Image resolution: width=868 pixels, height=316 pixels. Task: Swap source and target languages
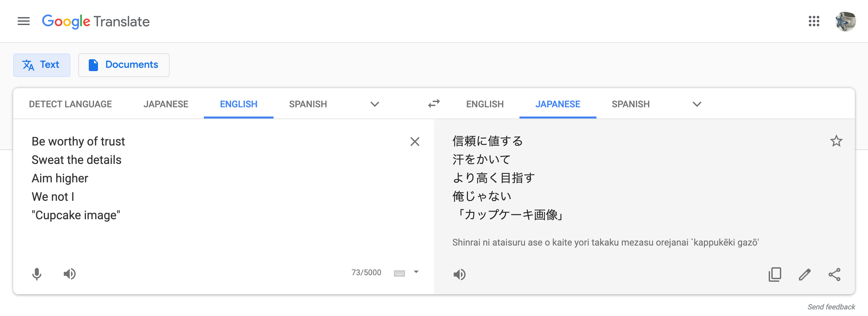434,104
